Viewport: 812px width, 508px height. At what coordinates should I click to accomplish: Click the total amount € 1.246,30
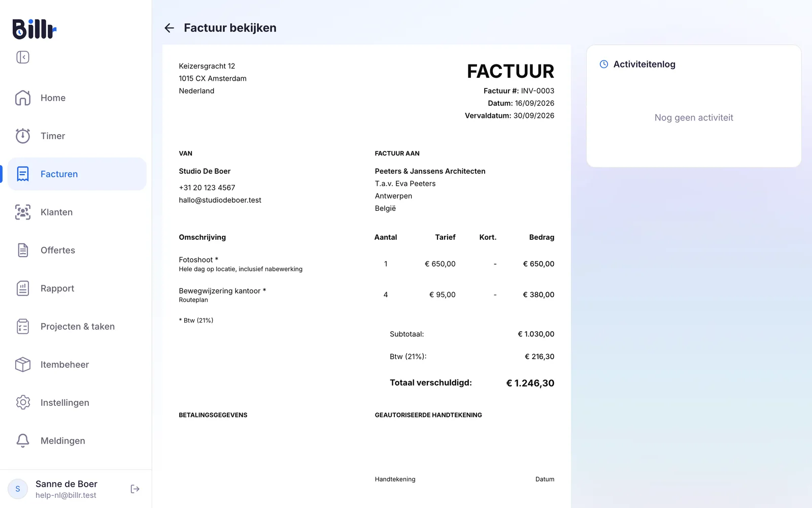point(530,383)
